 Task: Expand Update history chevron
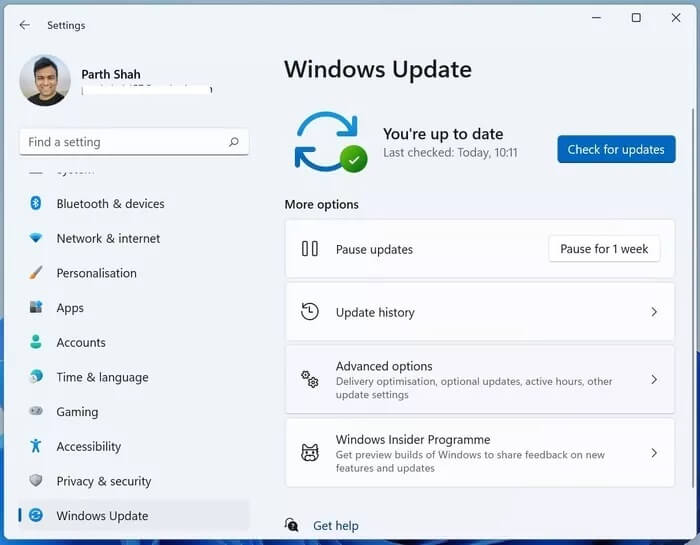654,312
